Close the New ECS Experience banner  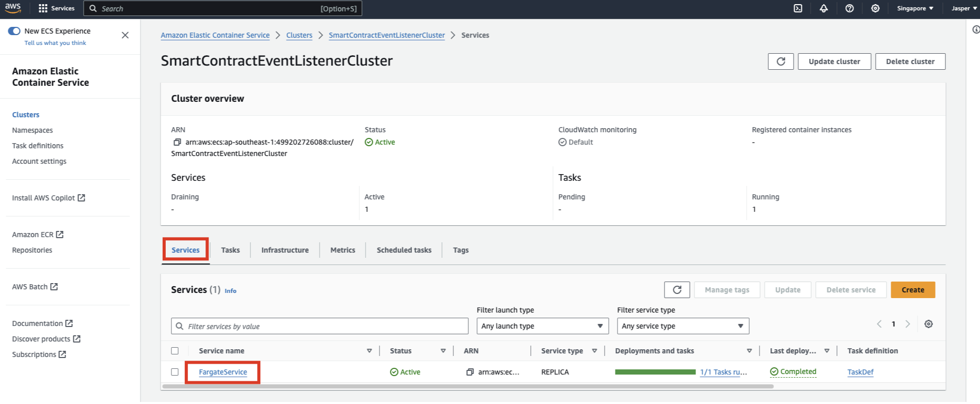pyautogui.click(x=125, y=35)
